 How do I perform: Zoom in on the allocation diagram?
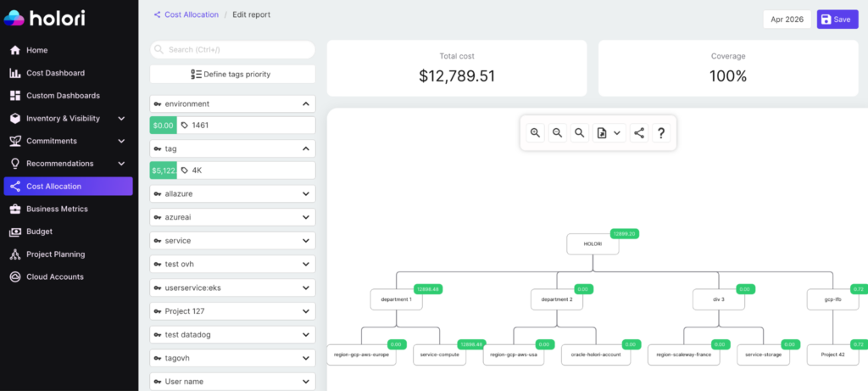536,133
